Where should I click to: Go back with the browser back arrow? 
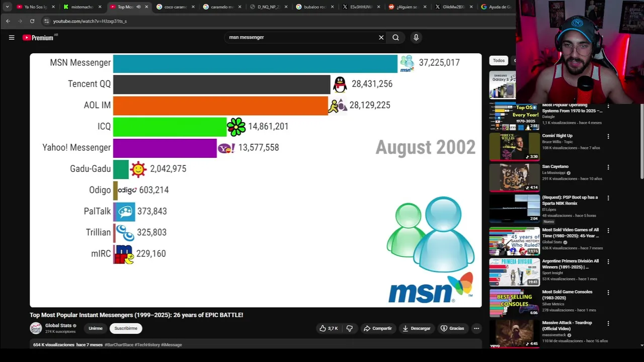[8, 21]
